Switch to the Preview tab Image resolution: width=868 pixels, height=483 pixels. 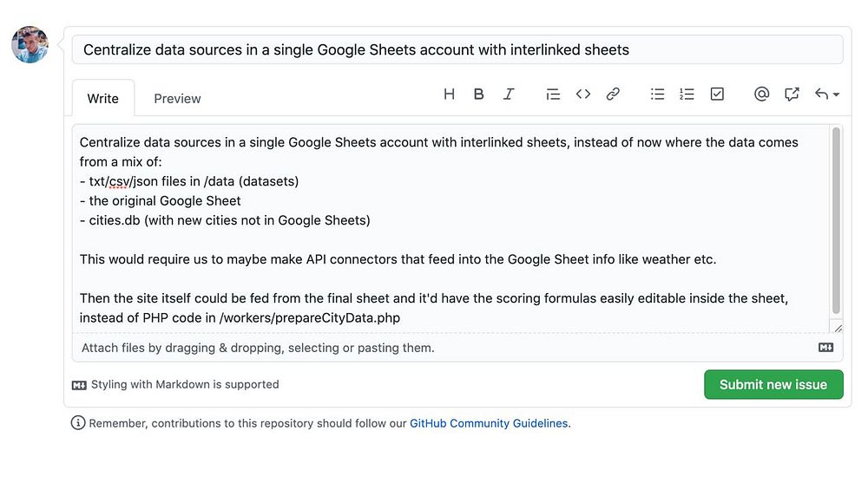177,99
